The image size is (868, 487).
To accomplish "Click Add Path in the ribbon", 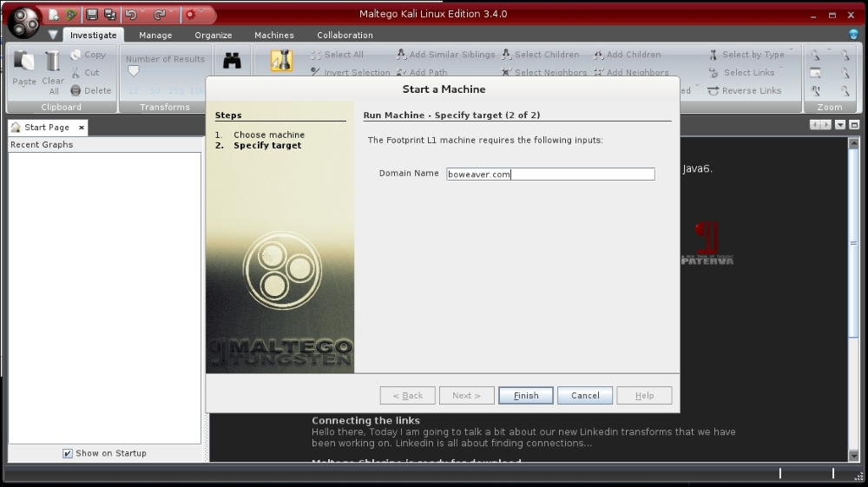I will click(x=422, y=73).
